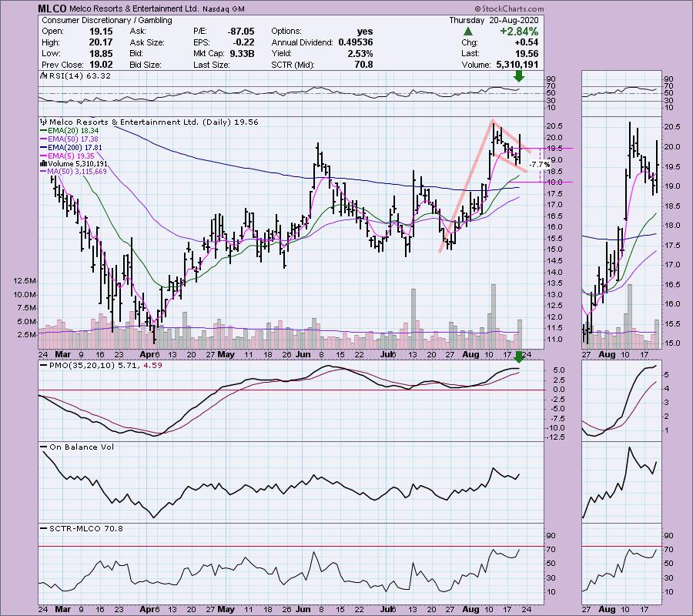Click the -7.7% annotation label on chart

[x=540, y=164]
